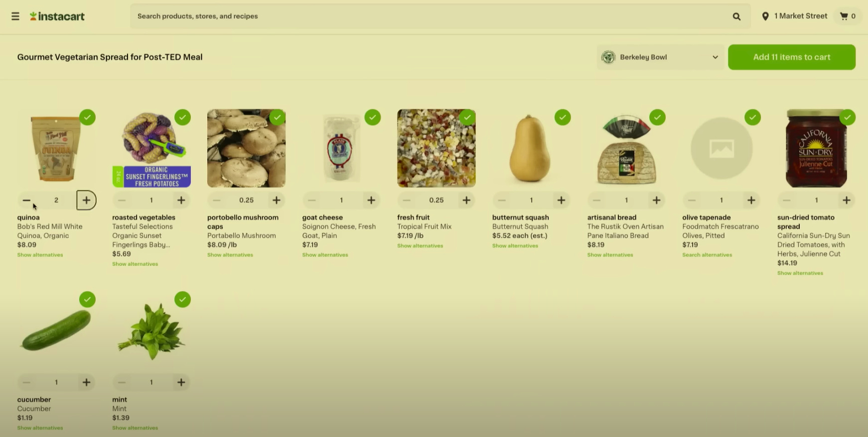Deselect the olive tapenade green checkmark
The image size is (868, 437).
click(x=752, y=117)
